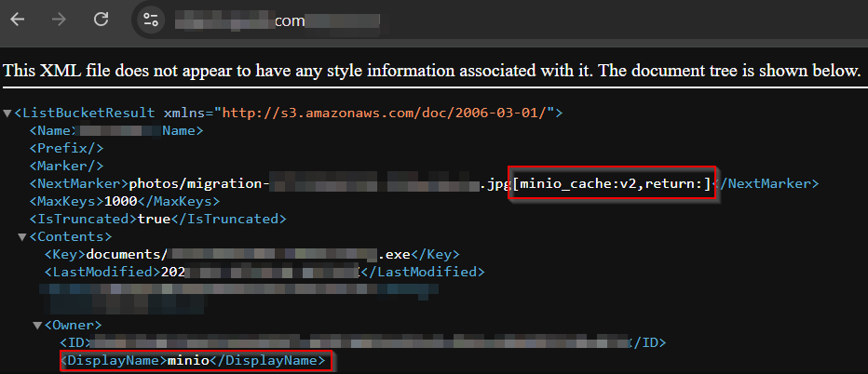Collapse the Contents node triangle
The width and height of the screenshot is (868, 374).
click(x=22, y=237)
